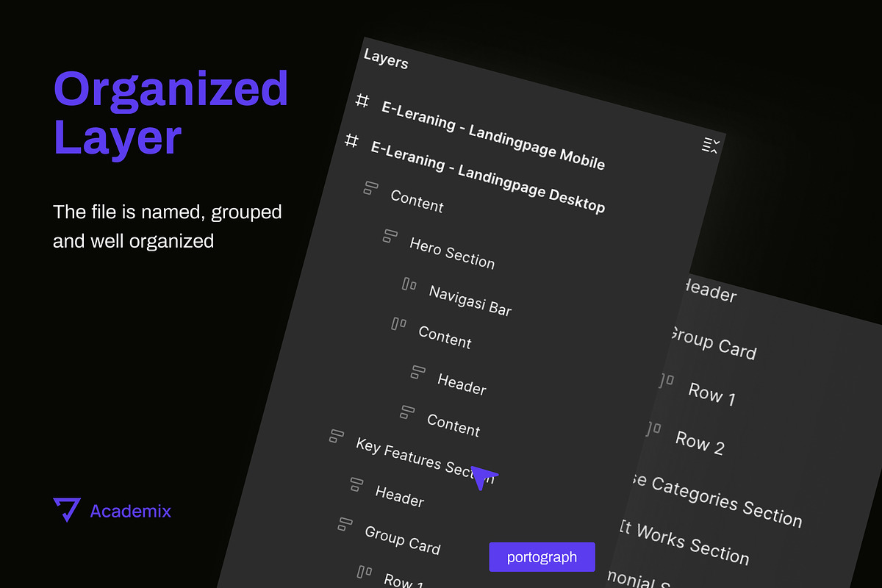The image size is (882, 588).
Task: Select E-Leraning - Landingpage Desktop frame layer
Action: 488,177
